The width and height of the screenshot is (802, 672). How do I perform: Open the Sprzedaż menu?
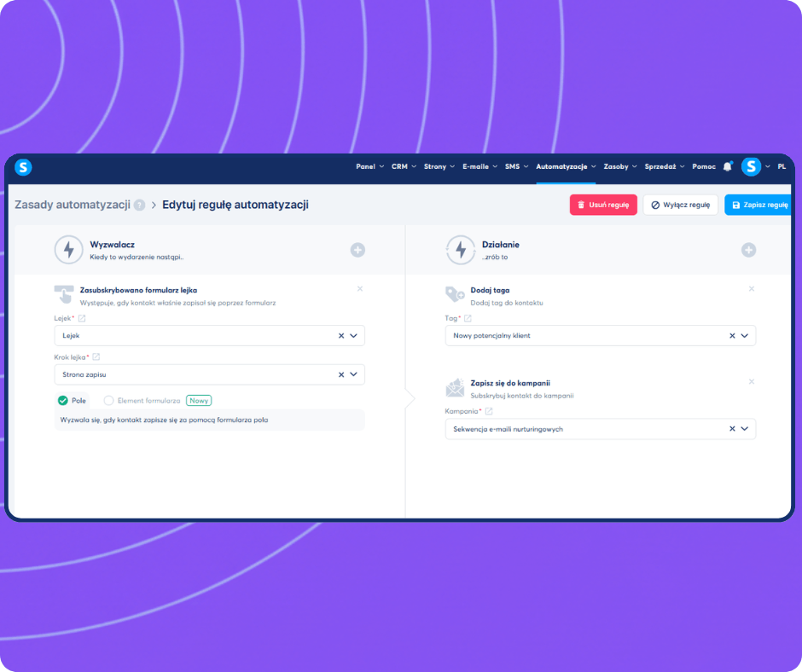[665, 166]
